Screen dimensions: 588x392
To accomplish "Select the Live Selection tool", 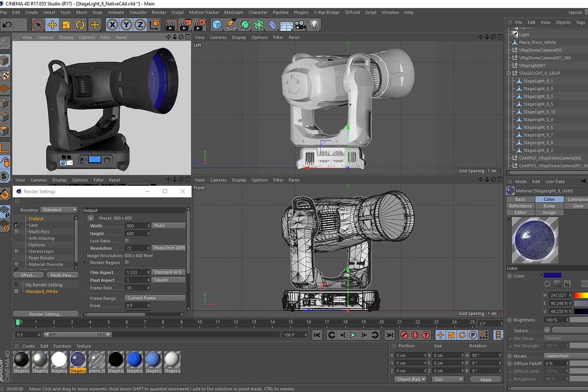I will [x=38, y=24].
